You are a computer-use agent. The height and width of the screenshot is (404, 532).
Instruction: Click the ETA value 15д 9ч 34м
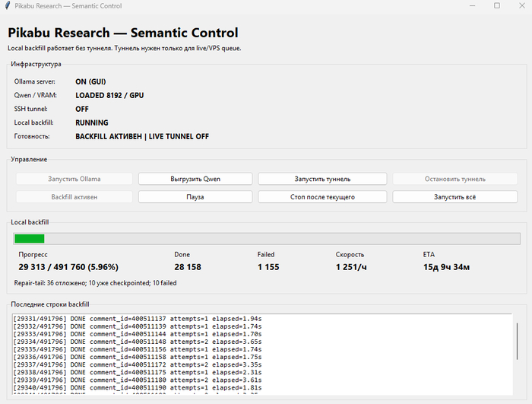tap(447, 267)
